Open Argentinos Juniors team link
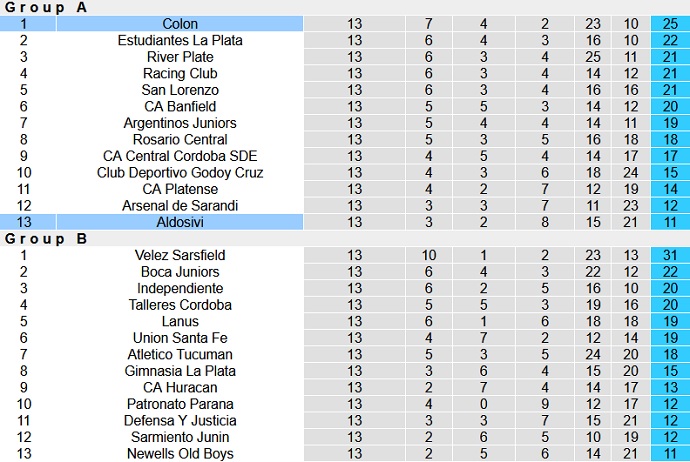The width and height of the screenshot is (690, 462). click(x=180, y=123)
